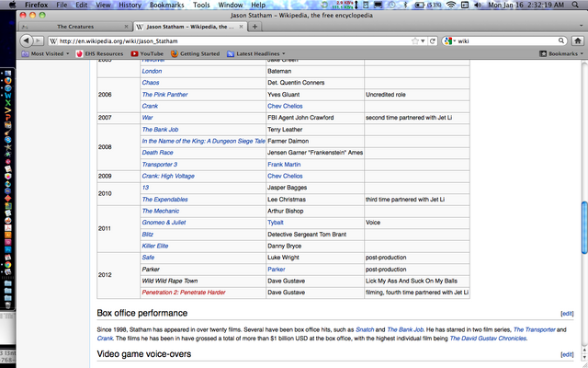The height and width of the screenshot is (368, 588).
Task: Click the Wi-Fi status icon
Action: pyautogui.click(x=451, y=5)
